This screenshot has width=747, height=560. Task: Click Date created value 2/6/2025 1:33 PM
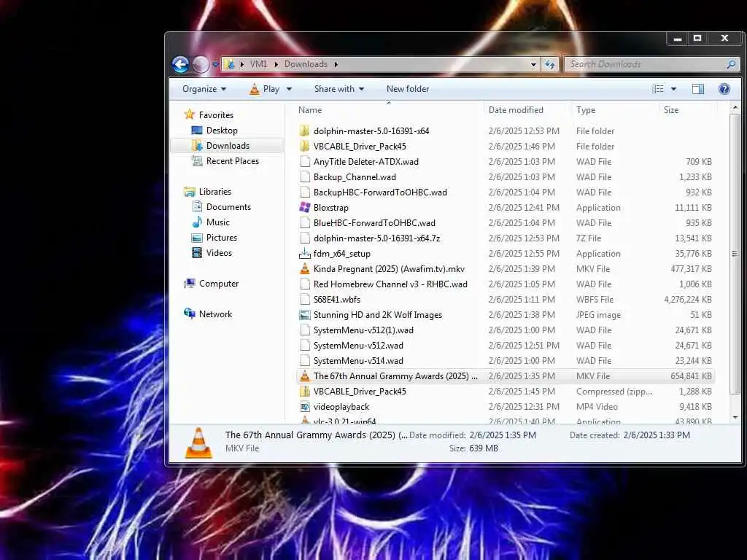pos(657,435)
